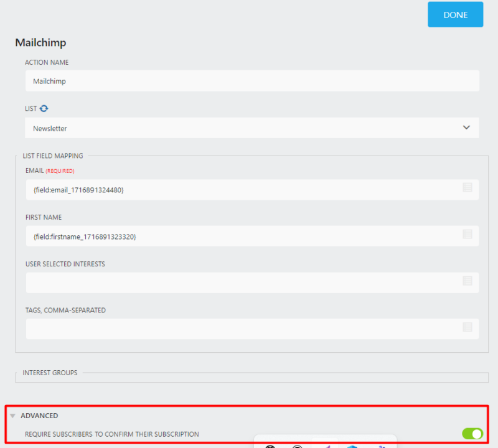498x448 pixels.
Task: Collapse the ADVANCED section triangle
Action: click(12, 415)
